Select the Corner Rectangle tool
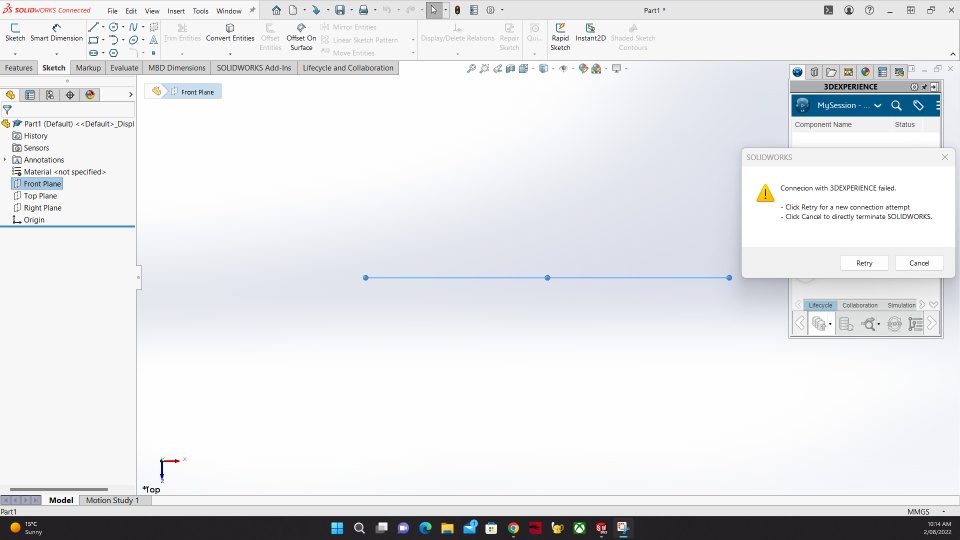 93,40
